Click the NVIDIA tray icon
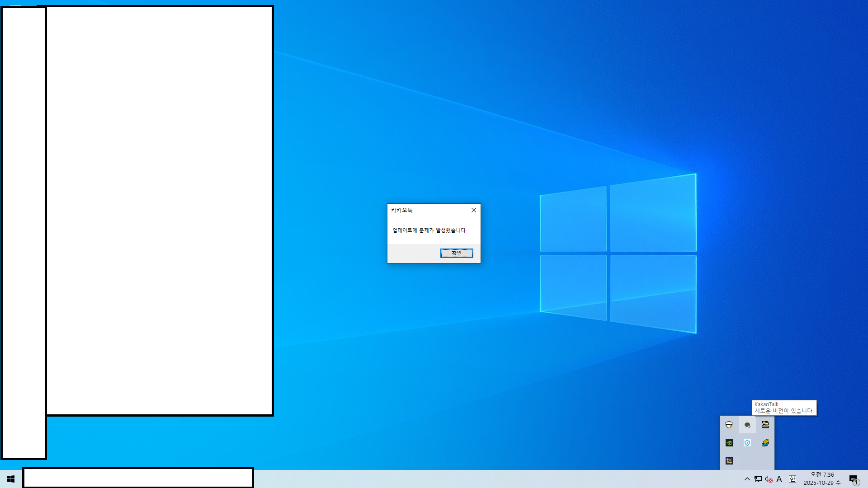The height and width of the screenshot is (488, 868). coord(729,443)
